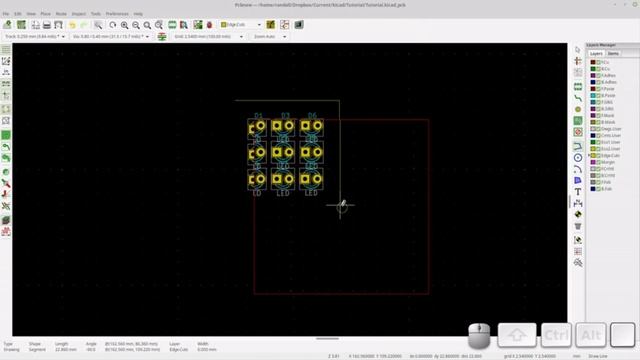The height and width of the screenshot is (360, 640).
Task: Select the Delete items trash tool
Action: click(x=578, y=226)
